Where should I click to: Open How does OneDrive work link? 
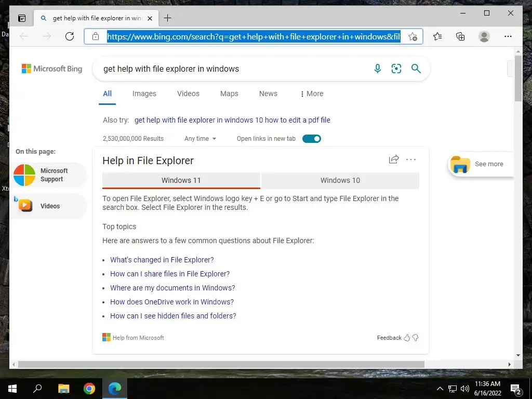(171, 302)
